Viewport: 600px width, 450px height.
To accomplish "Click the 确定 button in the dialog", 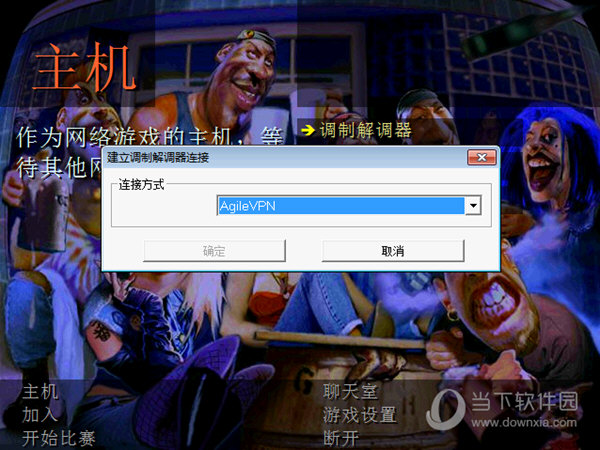I will 214,251.
